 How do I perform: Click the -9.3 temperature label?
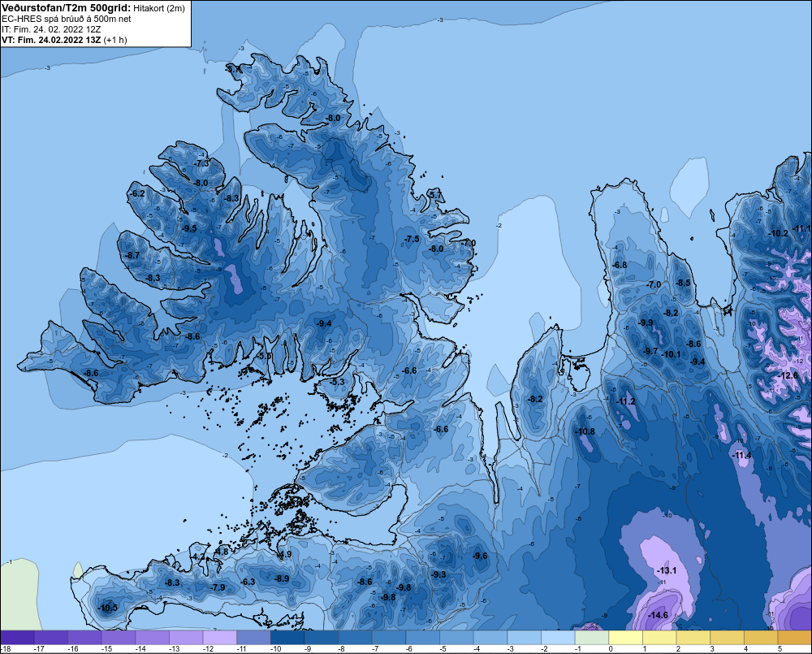tap(438, 574)
